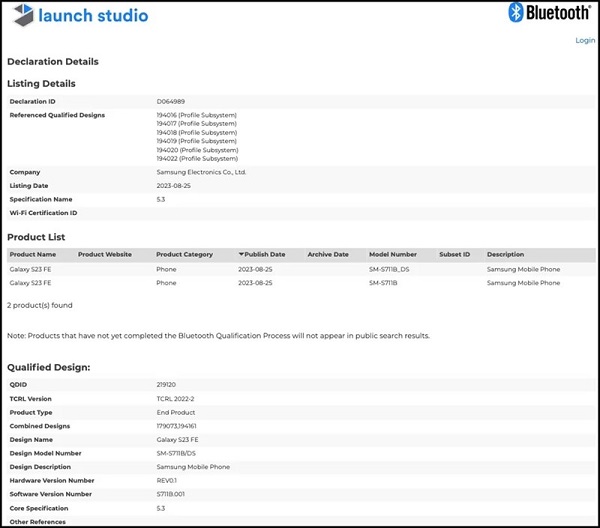This screenshot has height=528, width=600.
Task: Click the Declaration ID value D064989
Action: (x=172, y=102)
